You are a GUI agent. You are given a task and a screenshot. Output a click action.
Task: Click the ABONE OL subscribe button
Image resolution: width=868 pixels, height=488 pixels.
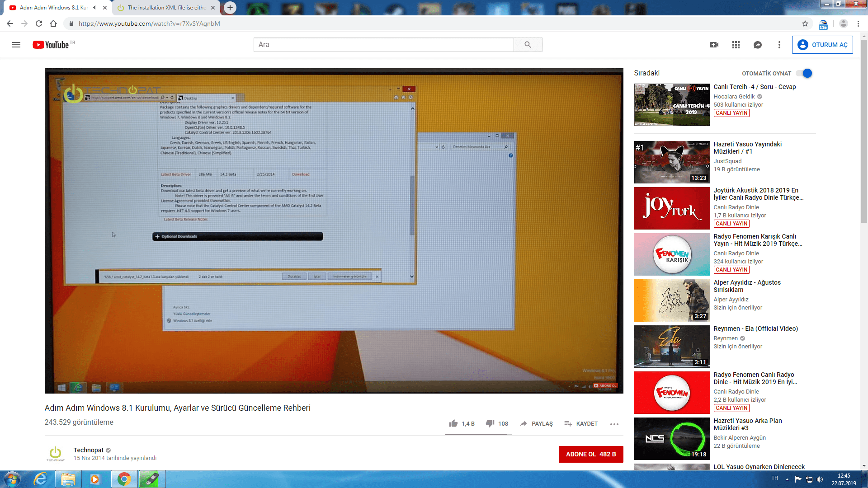point(590,454)
